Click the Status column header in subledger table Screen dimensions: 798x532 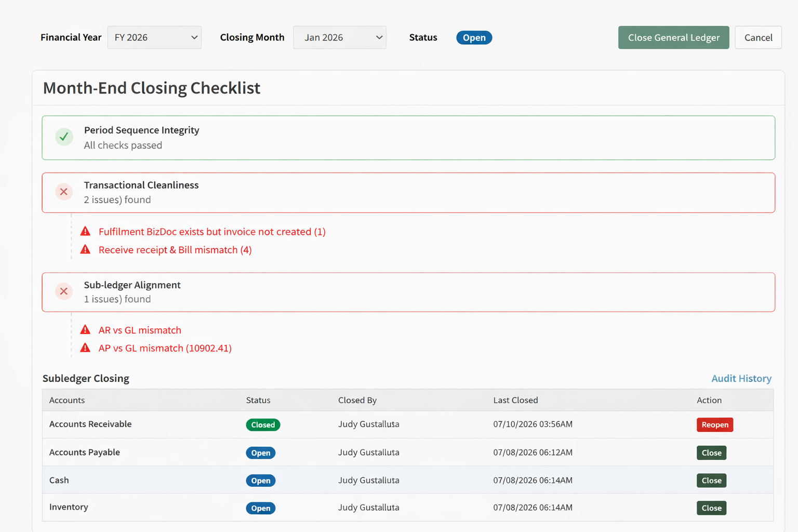tap(258, 400)
